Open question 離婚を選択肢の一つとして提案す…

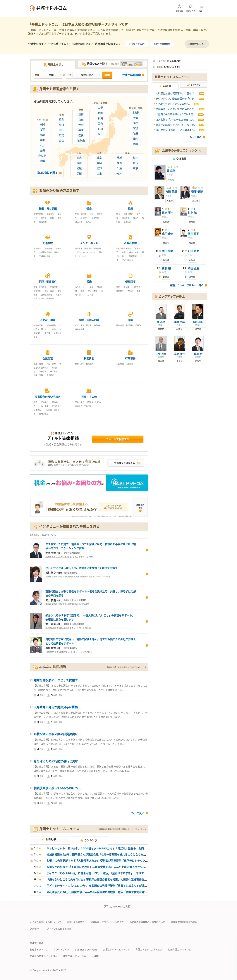(57, 680)
